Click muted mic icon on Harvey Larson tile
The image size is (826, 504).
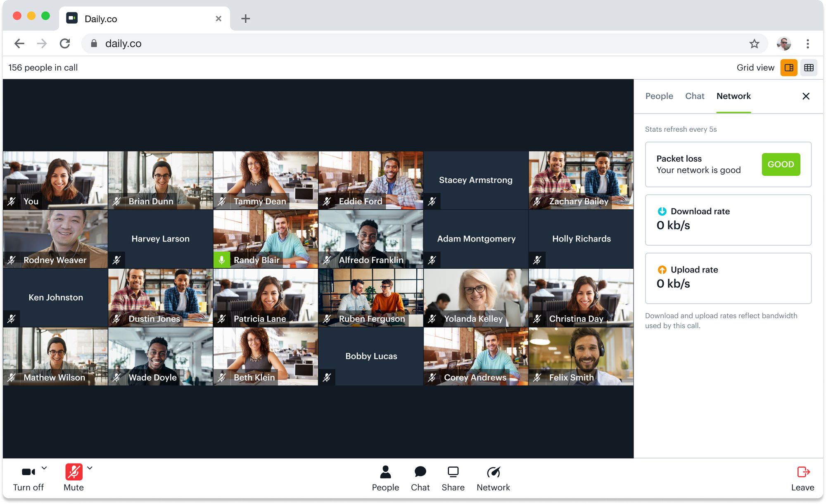[x=117, y=260]
